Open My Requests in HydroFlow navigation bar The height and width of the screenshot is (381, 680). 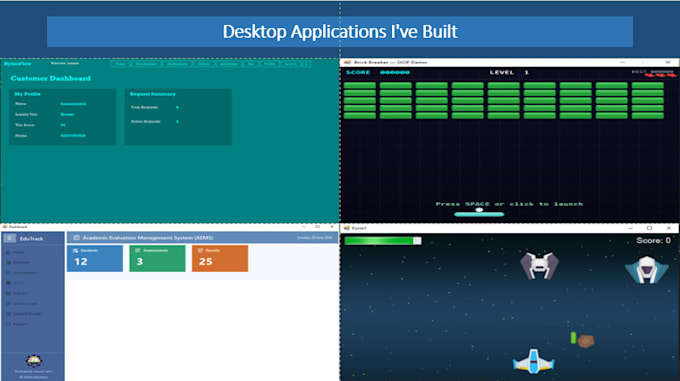(x=177, y=64)
